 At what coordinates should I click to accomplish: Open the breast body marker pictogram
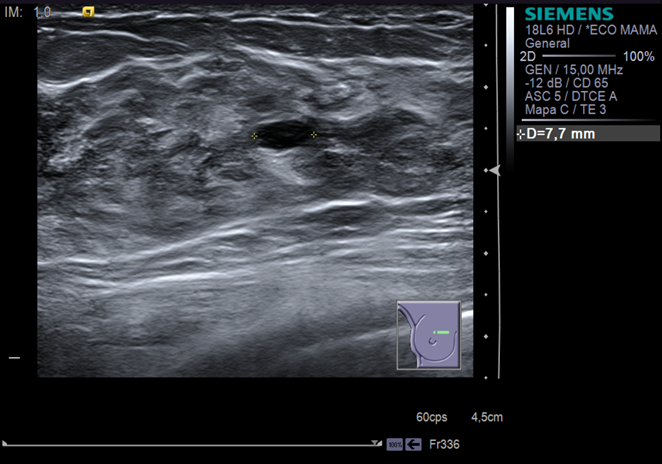(429, 335)
